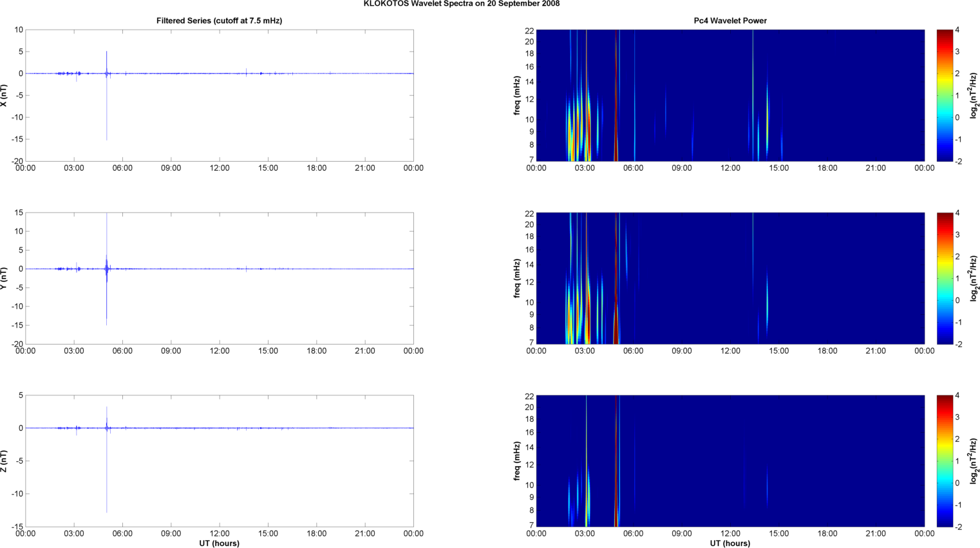Screen dimensions: 980x548
Task: Click 12:00 tick label below X series plot
Action: pyautogui.click(x=220, y=168)
